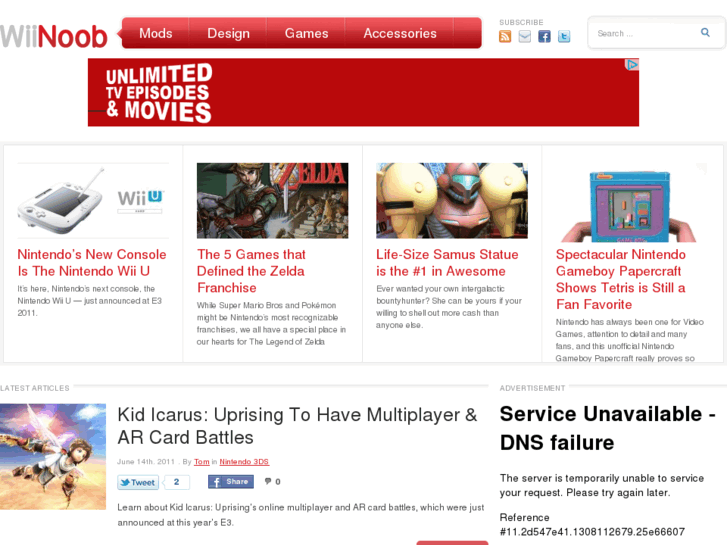The image size is (727, 545).
Task: Click the comment bubble icon
Action: click(x=268, y=481)
